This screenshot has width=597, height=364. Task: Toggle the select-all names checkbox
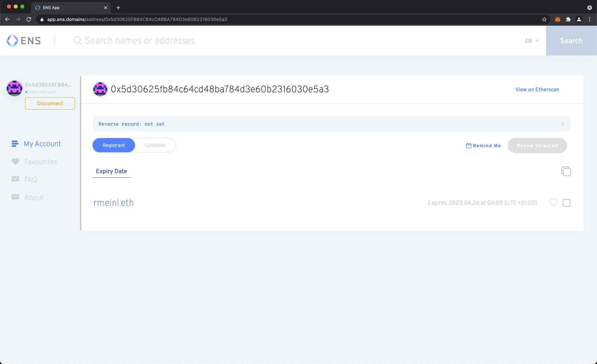tap(566, 171)
